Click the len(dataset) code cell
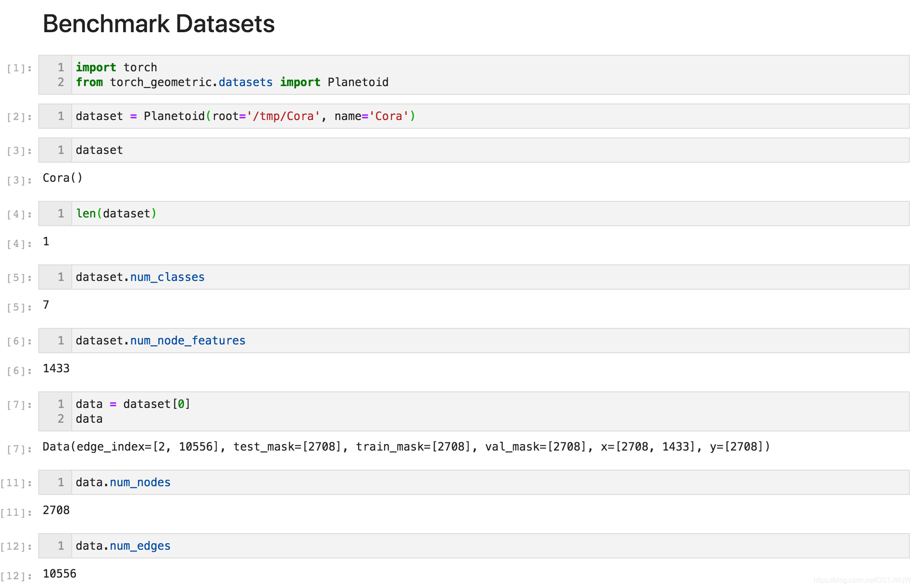This screenshot has width=915, height=588. [474, 214]
